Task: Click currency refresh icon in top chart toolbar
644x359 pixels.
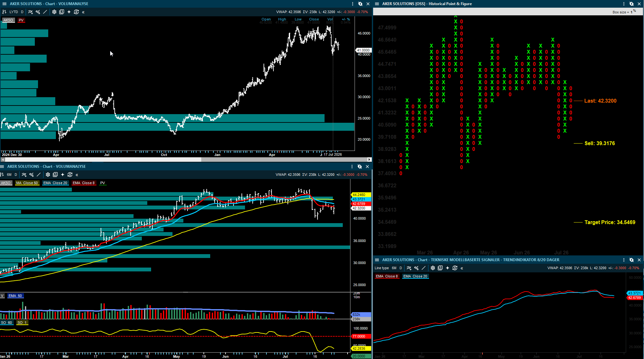Action: pyautogui.click(x=76, y=12)
